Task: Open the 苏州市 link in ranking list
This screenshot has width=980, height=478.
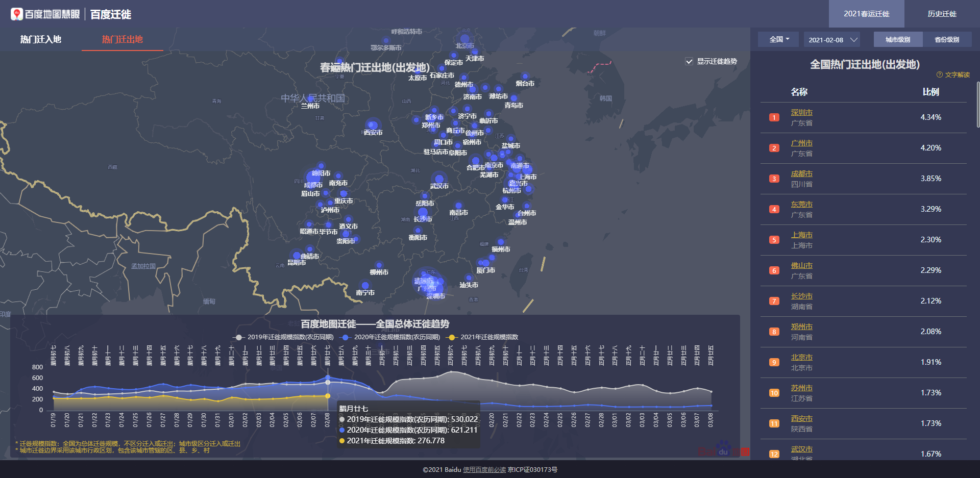Action: [801, 388]
